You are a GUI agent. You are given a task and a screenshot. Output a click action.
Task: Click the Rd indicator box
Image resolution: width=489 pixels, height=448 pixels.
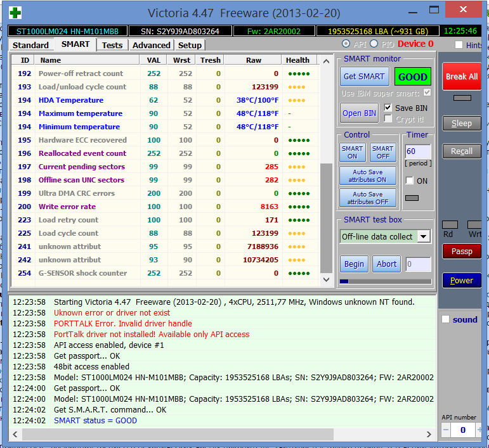click(450, 224)
